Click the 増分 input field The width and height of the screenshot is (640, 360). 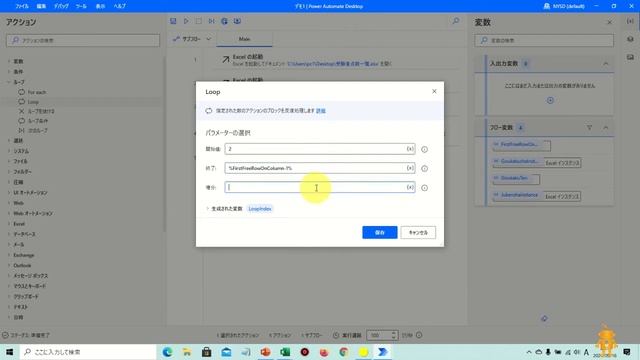click(320, 187)
